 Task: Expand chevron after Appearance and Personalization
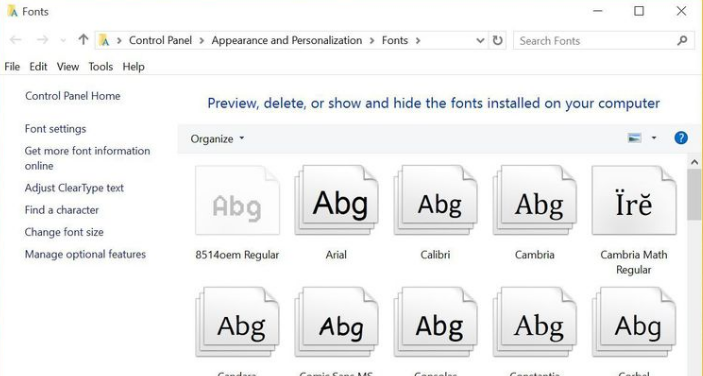click(372, 40)
